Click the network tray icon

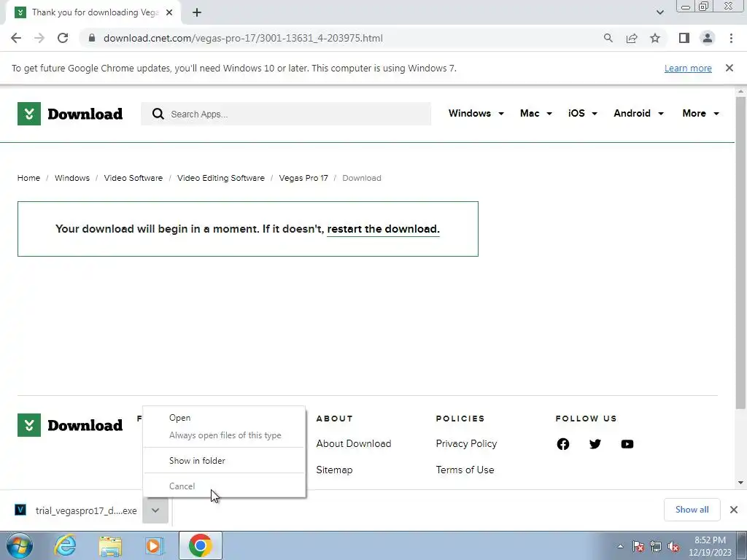click(x=656, y=547)
